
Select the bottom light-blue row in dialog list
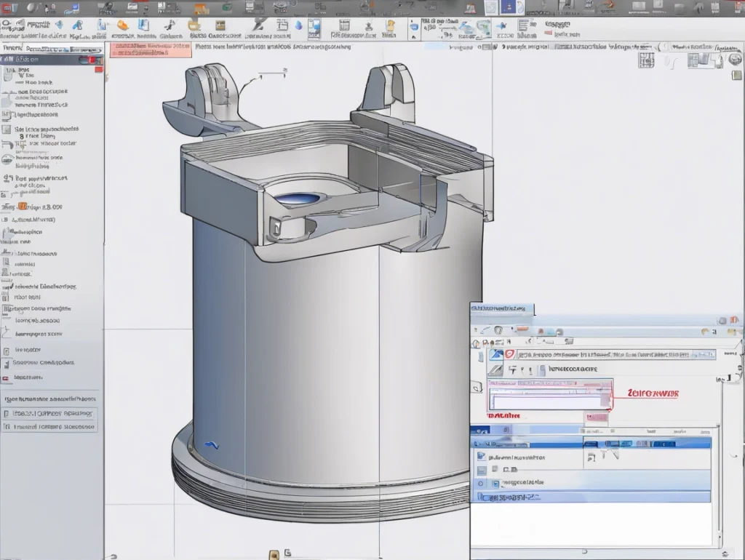point(591,497)
